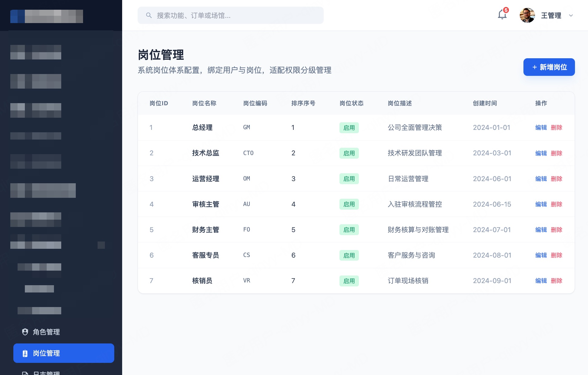Click the 王管理 user avatar
Image resolution: width=588 pixels, height=375 pixels.
pos(527,15)
